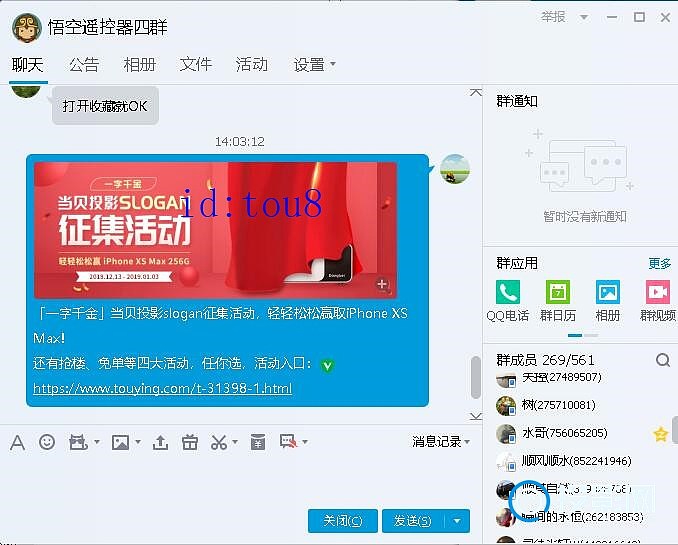Click the GIF sticker icon in toolbar
Viewport: 678px width, 545px height.
(x=78, y=442)
